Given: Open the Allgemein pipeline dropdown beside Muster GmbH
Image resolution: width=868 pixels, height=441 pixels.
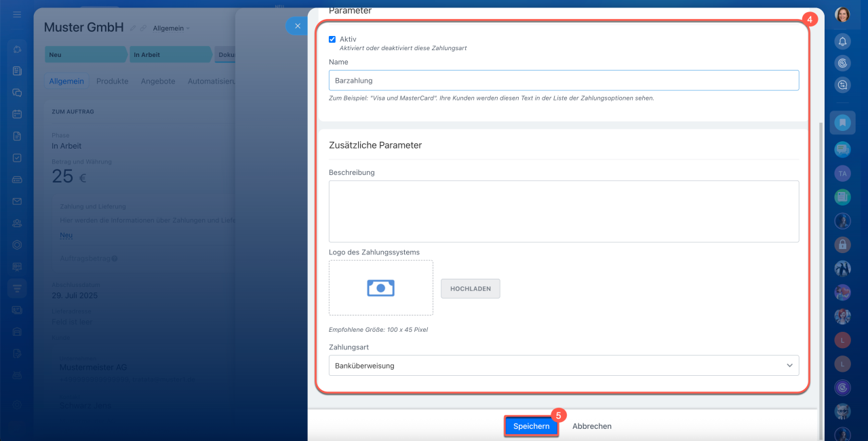Looking at the screenshot, I should (x=171, y=28).
